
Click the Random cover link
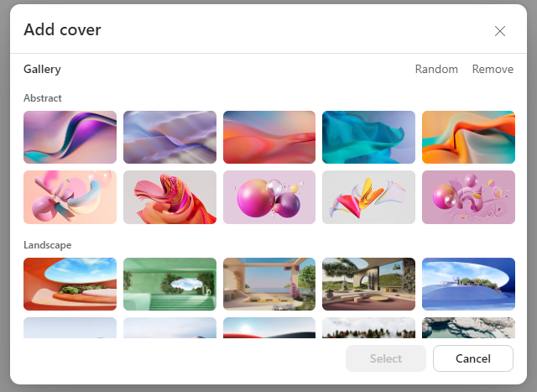[436, 70]
